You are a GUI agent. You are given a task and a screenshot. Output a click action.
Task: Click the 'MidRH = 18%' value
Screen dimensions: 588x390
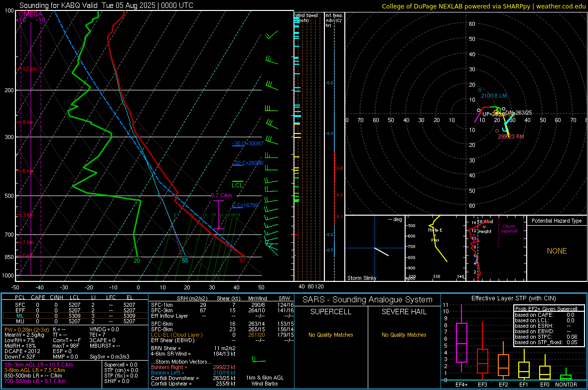[19, 345]
